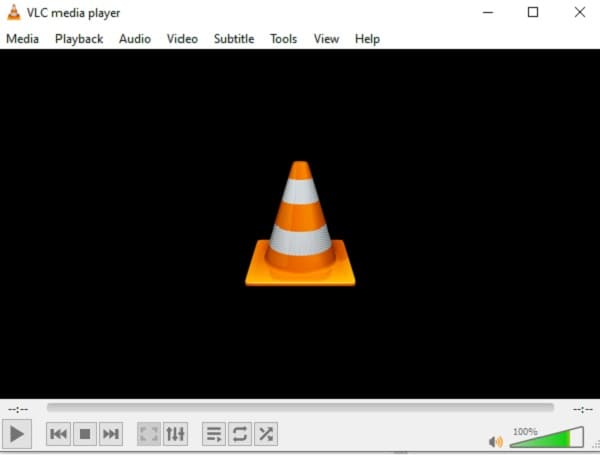The height and width of the screenshot is (457, 600).
Task: Open the View menu
Action: click(326, 39)
